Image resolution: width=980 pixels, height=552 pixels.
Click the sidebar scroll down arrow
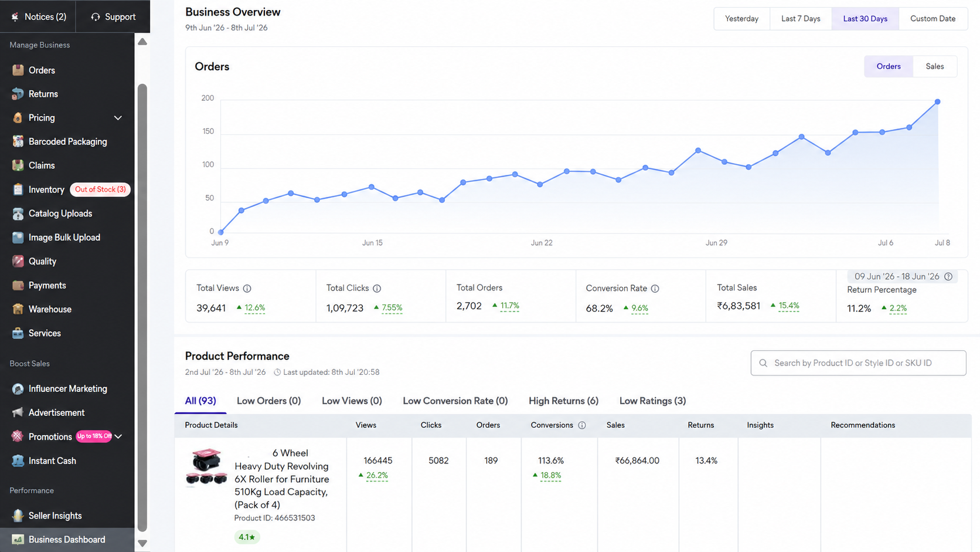tap(142, 544)
